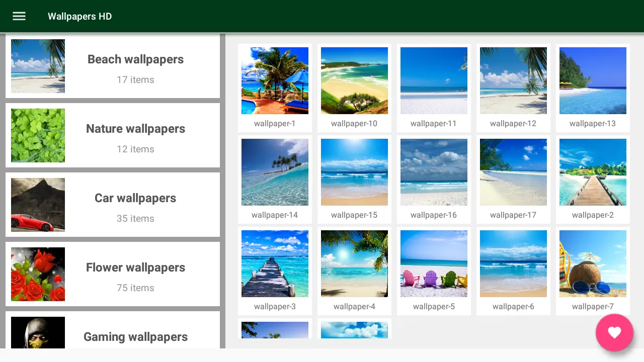Open the Nature wallpapers category
This screenshot has width=644, height=362.
113,135
